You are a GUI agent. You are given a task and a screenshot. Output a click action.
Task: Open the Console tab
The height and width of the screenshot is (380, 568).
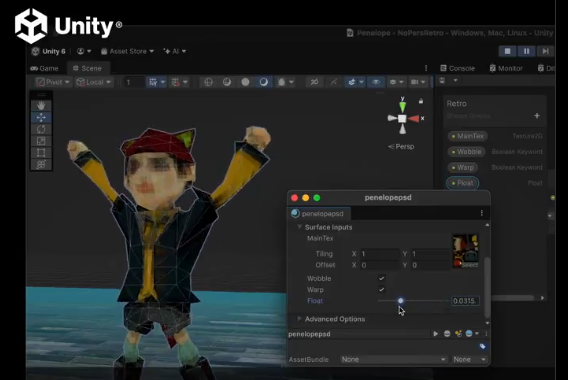point(457,68)
